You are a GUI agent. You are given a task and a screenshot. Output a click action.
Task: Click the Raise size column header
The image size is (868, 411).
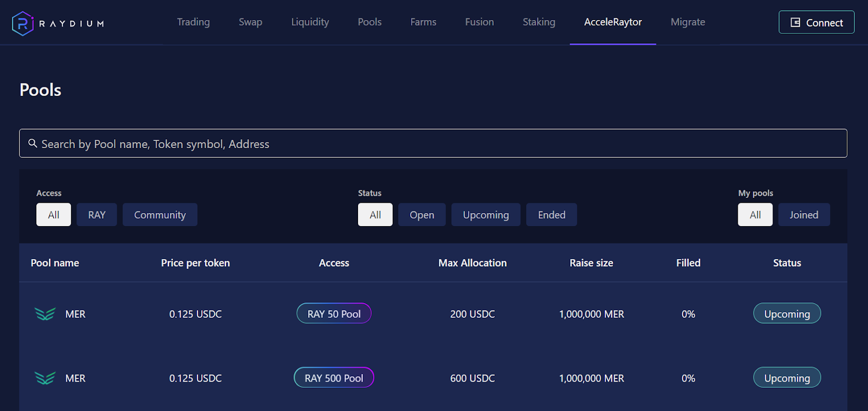click(591, 263)
